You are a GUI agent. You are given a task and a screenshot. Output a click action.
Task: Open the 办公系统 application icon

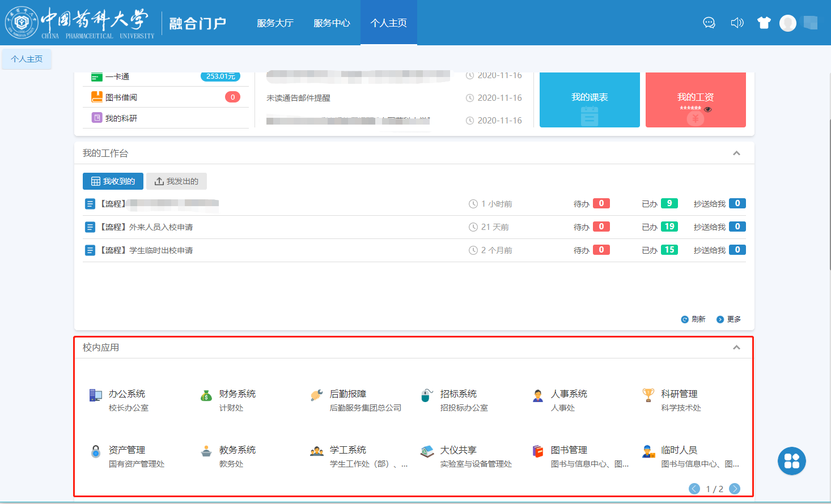[x=95, y=395]
